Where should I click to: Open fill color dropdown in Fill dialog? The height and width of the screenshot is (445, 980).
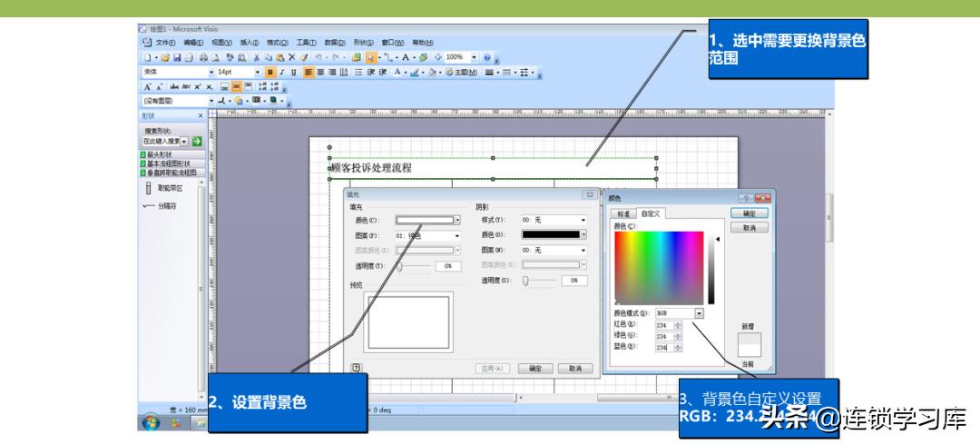pos(457,220)
